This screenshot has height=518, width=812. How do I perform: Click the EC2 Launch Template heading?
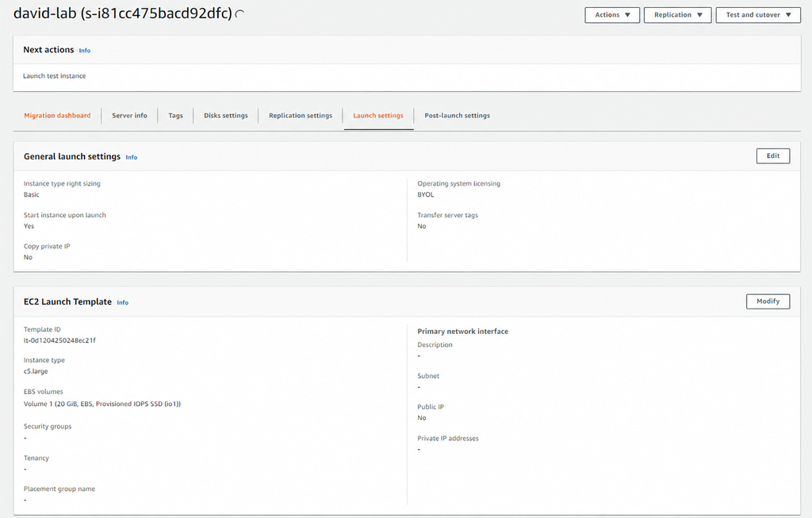(x=68, y=302)
